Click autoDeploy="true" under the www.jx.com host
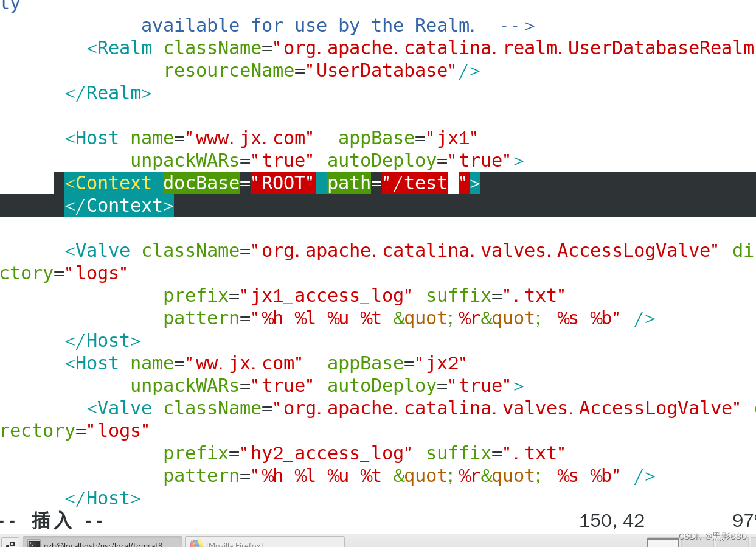756x547 pixels. pyautogui.click(x=420, y=161)
